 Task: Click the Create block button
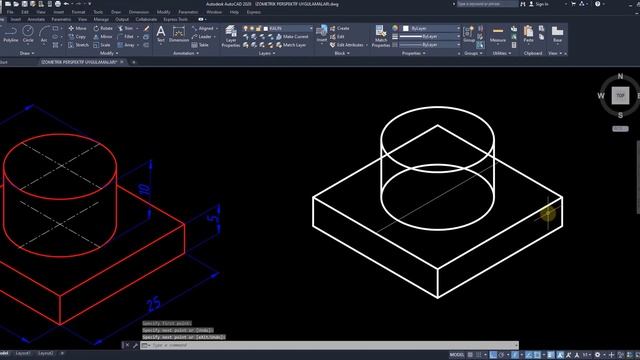[x=340, y=28]
